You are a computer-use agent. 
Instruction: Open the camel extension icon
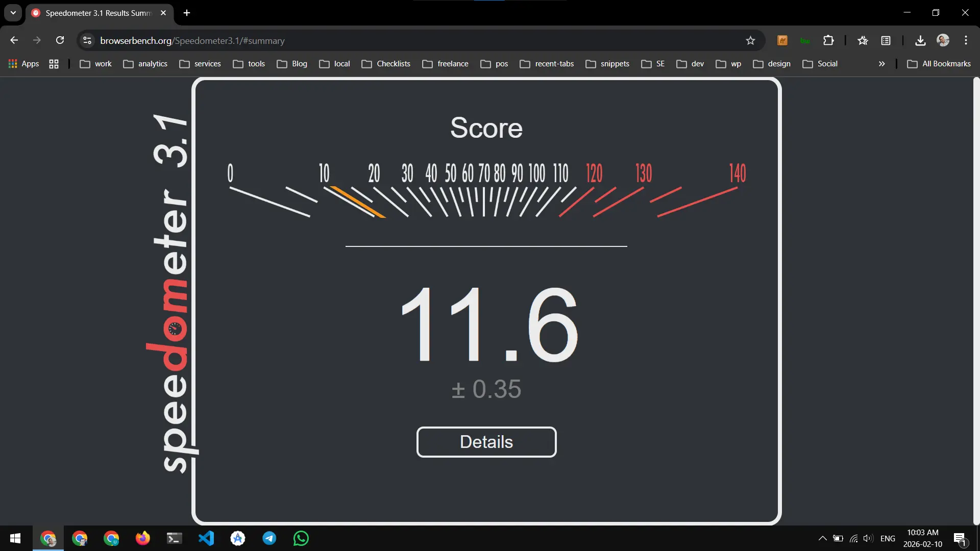coord(782,40)
